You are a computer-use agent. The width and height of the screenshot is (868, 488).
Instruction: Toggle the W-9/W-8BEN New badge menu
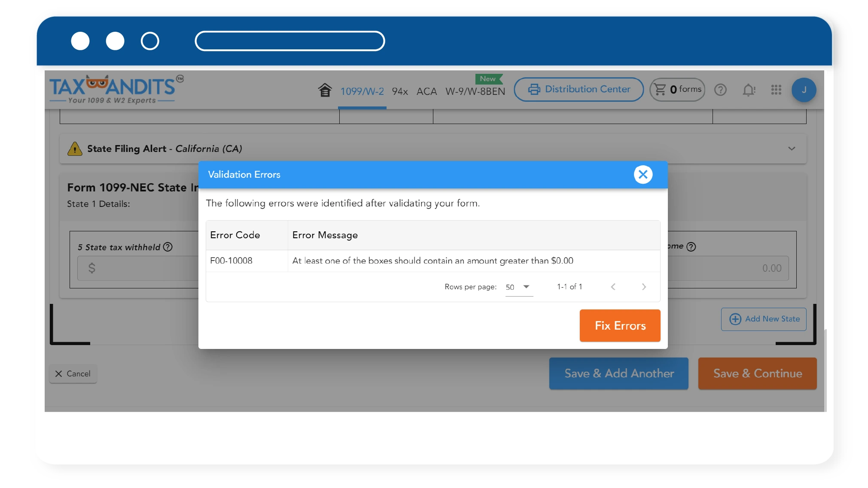(476, 91)
